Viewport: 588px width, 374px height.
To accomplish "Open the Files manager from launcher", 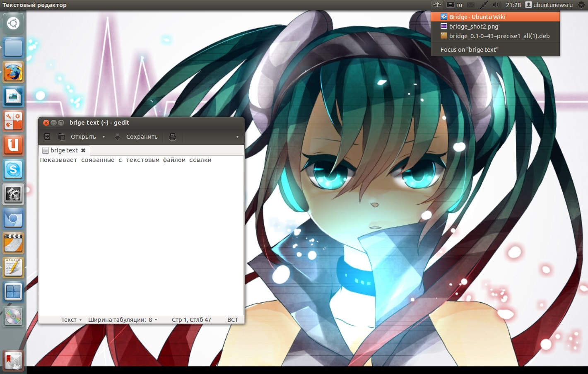I will tap(13, 48).
